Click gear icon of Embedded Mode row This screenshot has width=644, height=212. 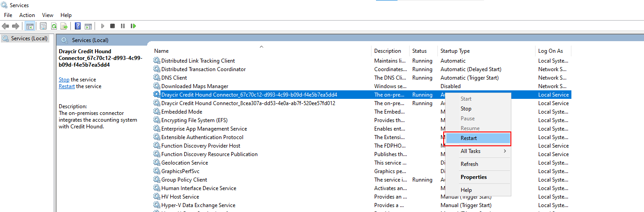click(x=156, y=112)
